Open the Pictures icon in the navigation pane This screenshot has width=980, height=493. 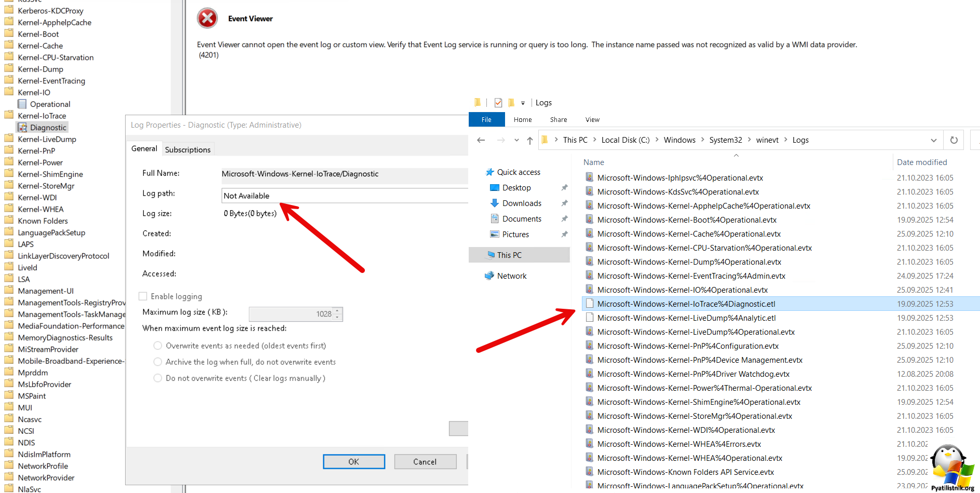point(495,234)
